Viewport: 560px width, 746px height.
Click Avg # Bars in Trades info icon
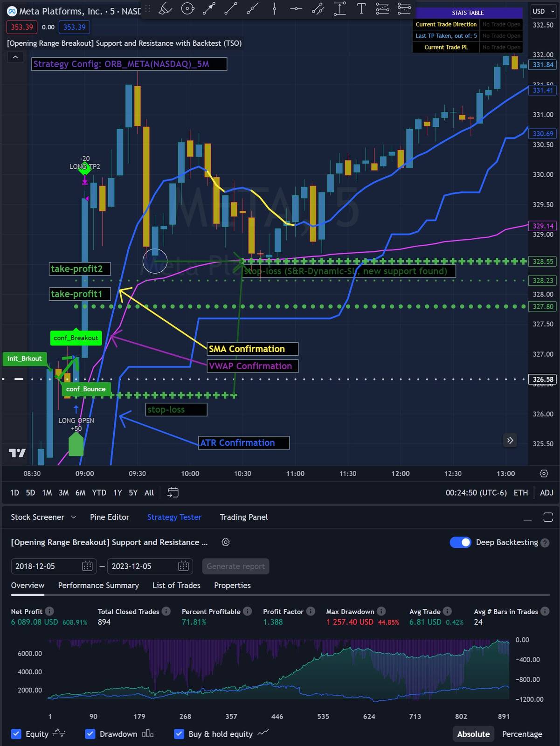click(x=545, y=611)
